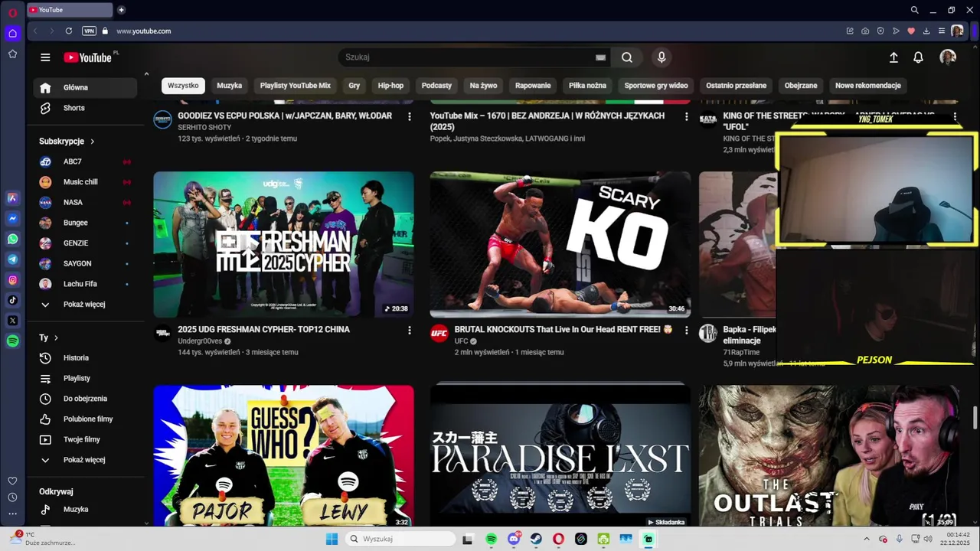
Task: Select the Nowe rekomendacje filter chip
Action: tap(868, 86)
